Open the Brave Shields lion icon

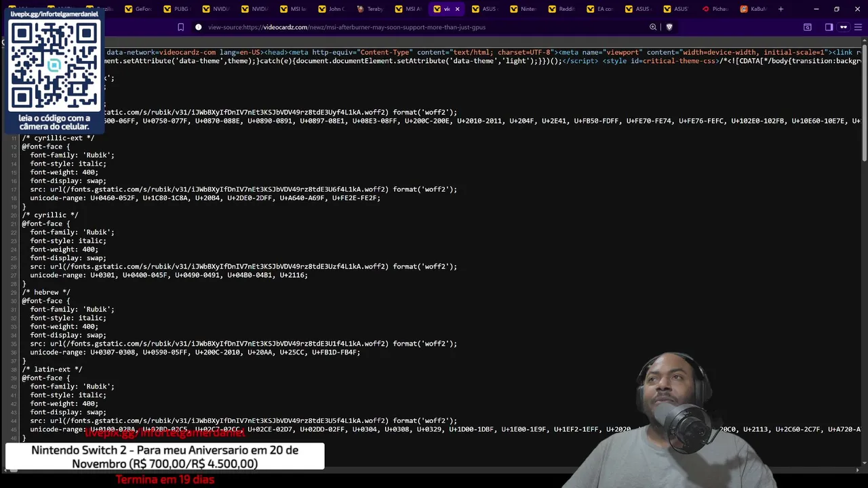point(669,27)
